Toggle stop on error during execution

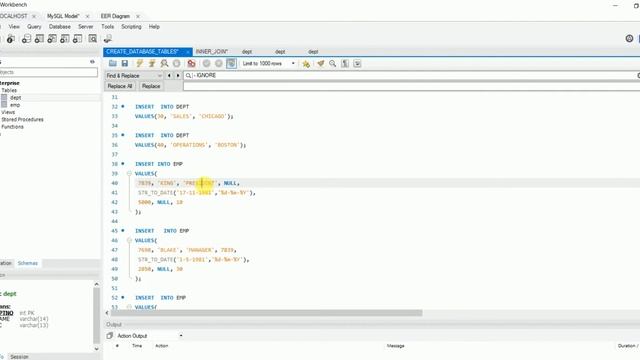click(x=191, y=63)
